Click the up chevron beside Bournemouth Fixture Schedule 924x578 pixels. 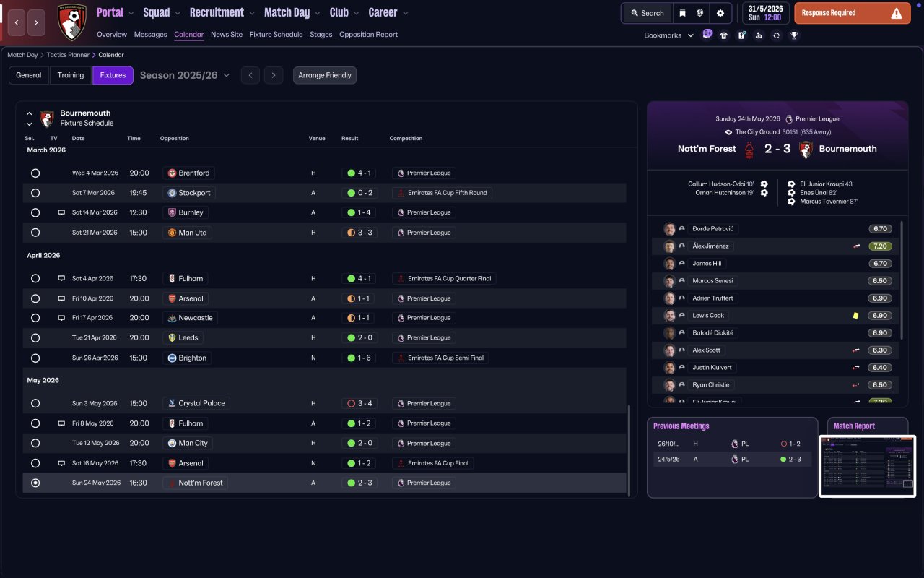pos(30,113)
